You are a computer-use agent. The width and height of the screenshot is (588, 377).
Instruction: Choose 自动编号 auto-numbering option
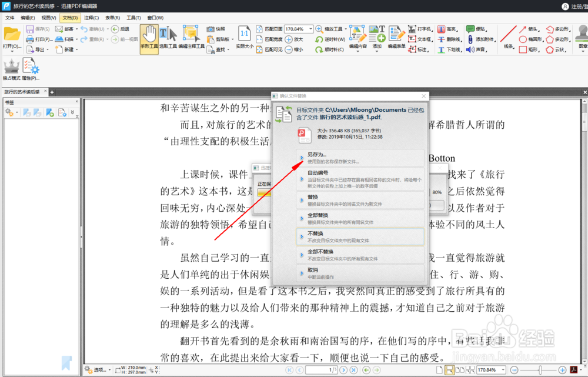pyautogui.click(x=360, y=179)
